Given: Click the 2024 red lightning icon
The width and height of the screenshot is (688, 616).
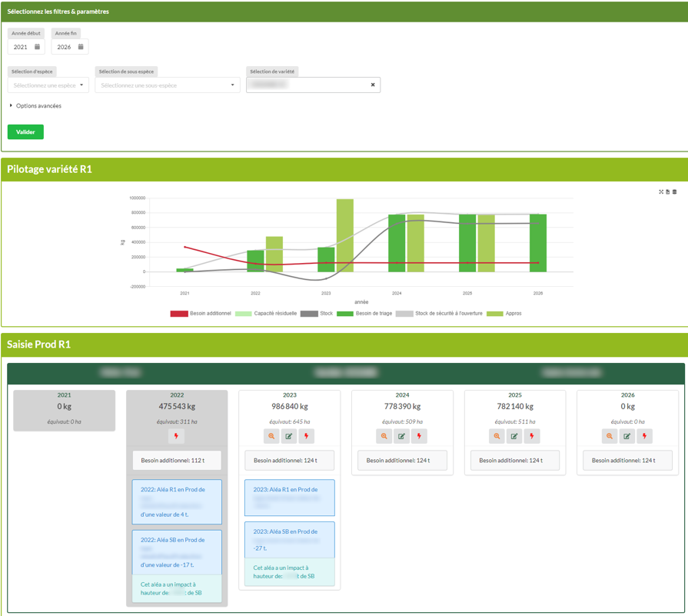Looking at the screenshot, I should click(x=419, y=436).
